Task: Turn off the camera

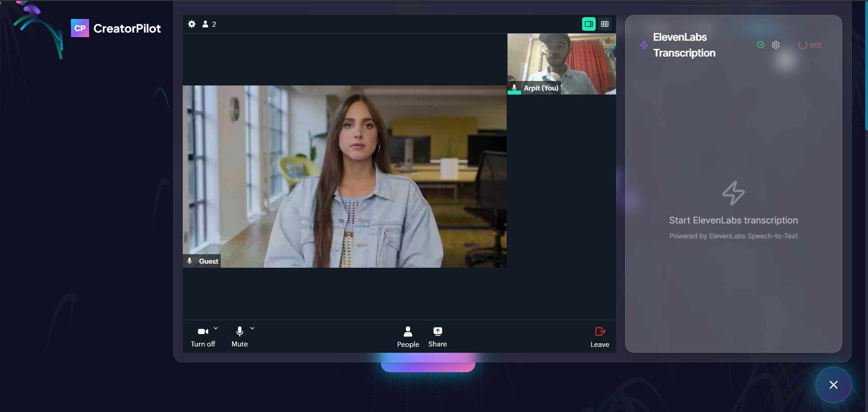Action: (x=203, y=337)
